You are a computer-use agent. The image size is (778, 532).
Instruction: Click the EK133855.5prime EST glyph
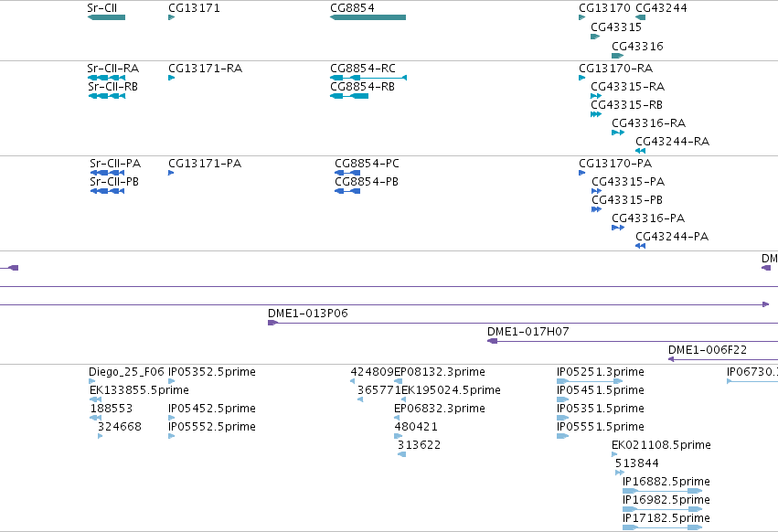point(95,399)
